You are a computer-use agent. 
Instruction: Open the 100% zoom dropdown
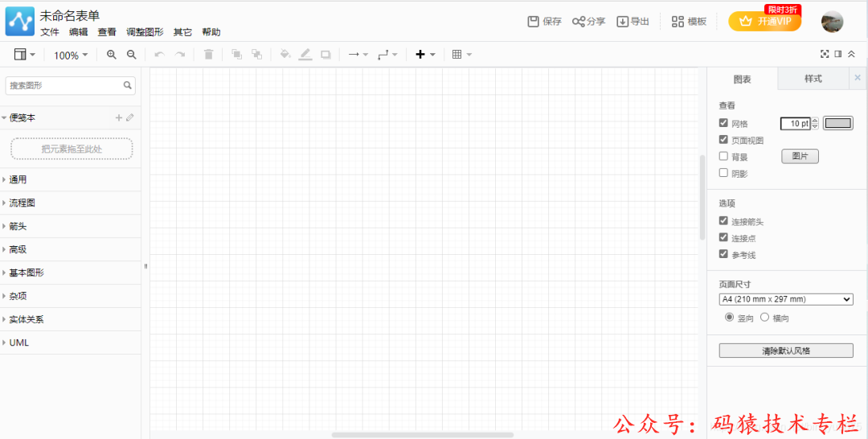[x=71, y=55]
